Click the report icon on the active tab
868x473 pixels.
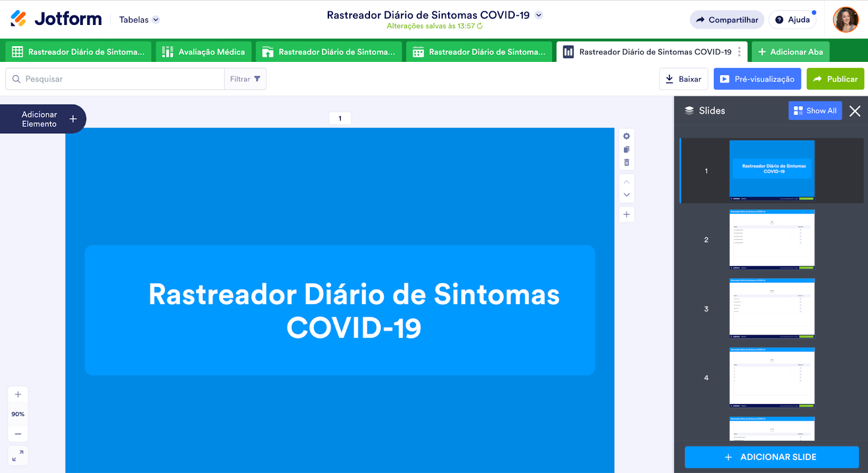568,52
